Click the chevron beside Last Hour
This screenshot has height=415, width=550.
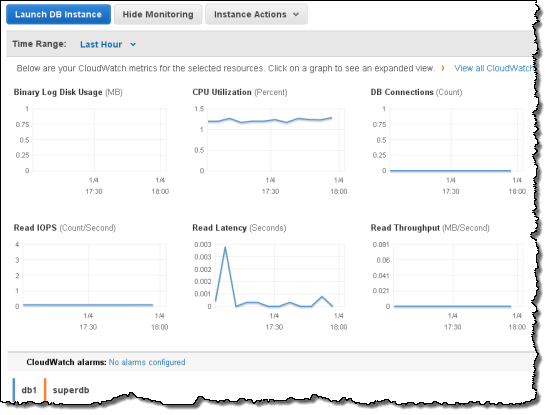click(133, 45)
